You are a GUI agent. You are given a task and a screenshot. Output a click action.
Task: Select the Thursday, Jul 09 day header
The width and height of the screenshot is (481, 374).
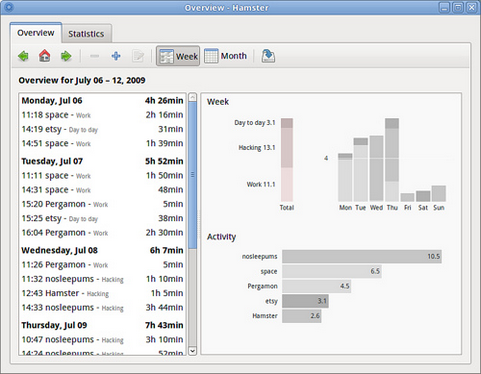point(102,325)
